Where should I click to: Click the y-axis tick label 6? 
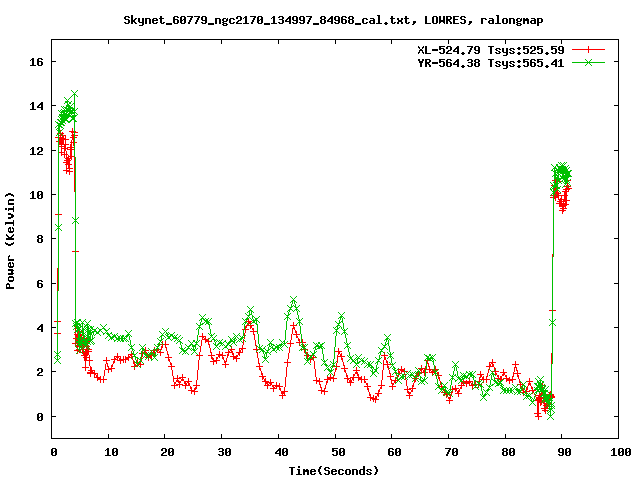tap(40, 284)
